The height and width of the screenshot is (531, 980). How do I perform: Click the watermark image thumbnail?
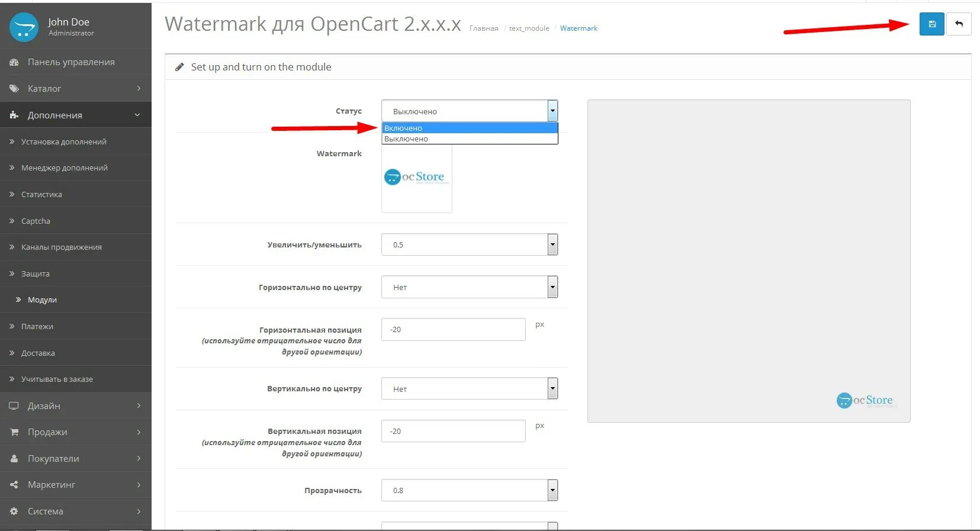click(417, 178)
